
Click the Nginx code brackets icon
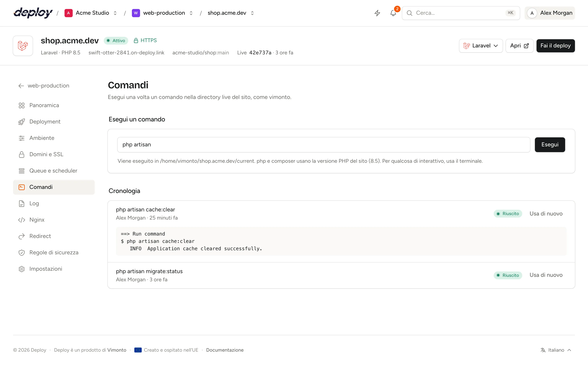click(x=22, y=220)
